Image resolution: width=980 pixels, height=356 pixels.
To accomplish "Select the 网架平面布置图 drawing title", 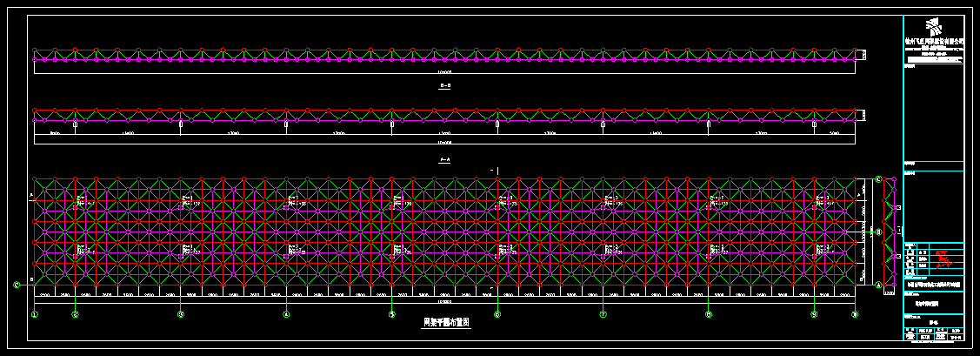I will click(x=445, y=322).
